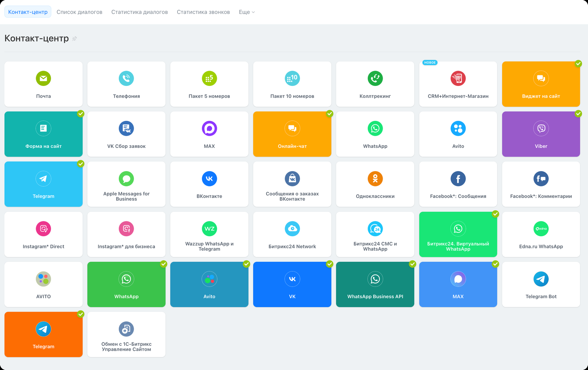Image resolution: width=588 pixels, height=370 pixels.
Task: Click the Обмен с 1С-Битрикс icon
Action: pyautogui.click(x=126, y=329)
